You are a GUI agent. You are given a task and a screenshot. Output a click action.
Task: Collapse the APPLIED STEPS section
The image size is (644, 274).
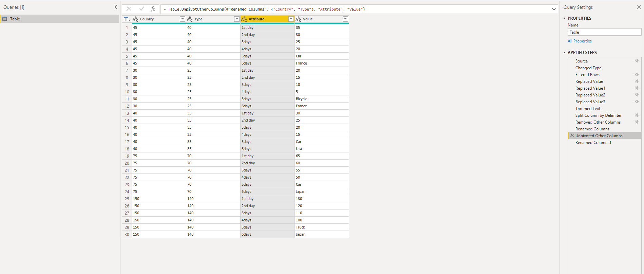click(565, 53)
